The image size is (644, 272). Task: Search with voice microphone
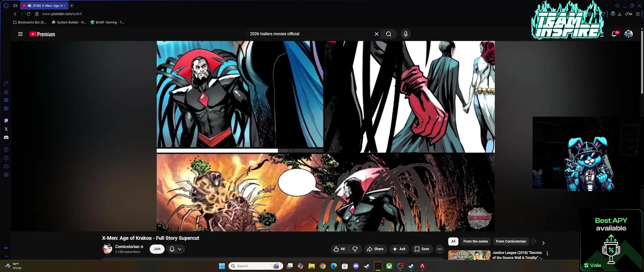pyautogui.click(x=406, y=34)
